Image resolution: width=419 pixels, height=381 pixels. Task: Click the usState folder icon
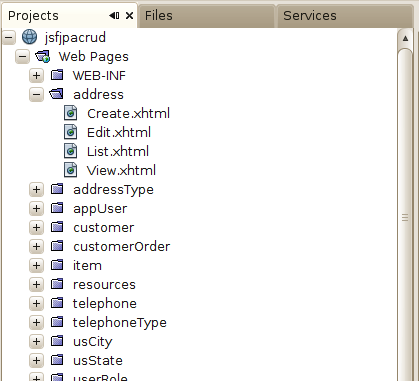tap(57, 360)
